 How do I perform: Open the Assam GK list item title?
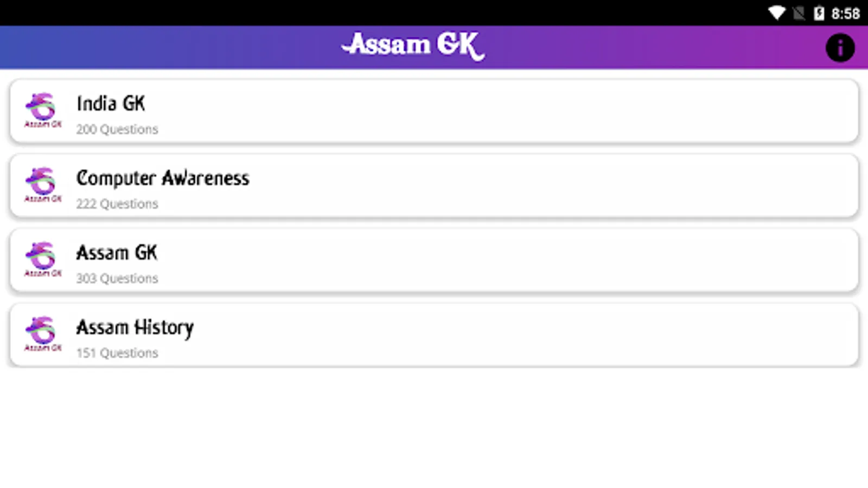point(117,253)
